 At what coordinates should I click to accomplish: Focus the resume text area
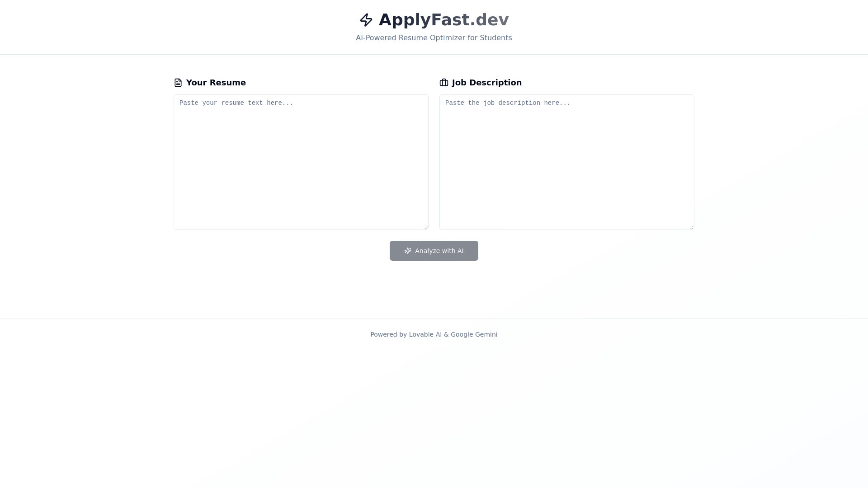(301, 162)
